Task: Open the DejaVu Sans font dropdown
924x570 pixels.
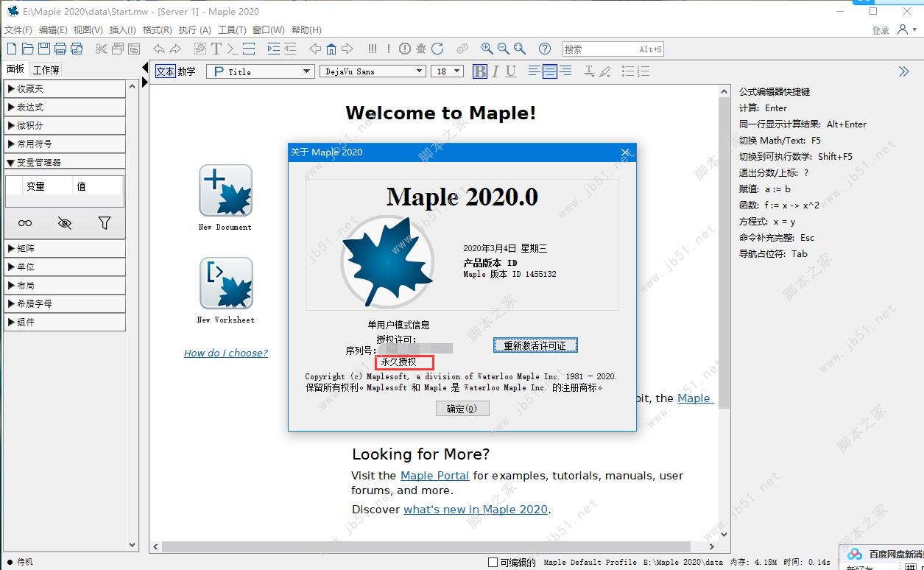Action: (x=373, y=71)
